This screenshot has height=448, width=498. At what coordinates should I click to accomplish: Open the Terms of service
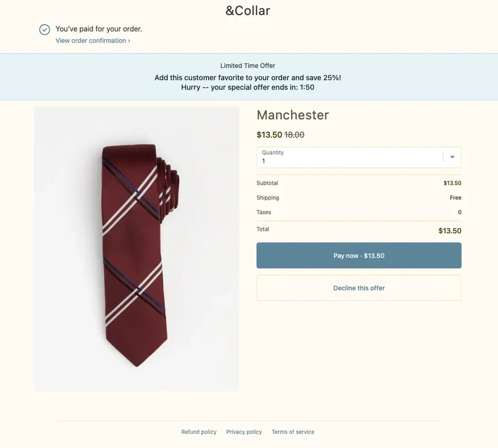tap(293, 431)
